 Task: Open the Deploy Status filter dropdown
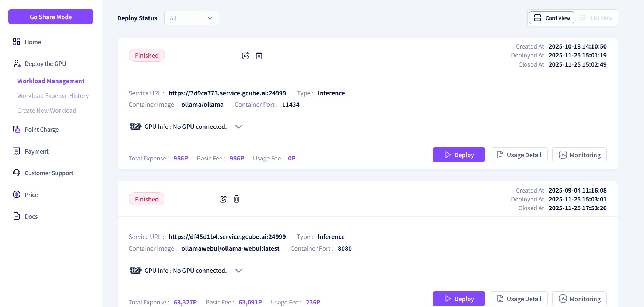click(x=192, y=18)
